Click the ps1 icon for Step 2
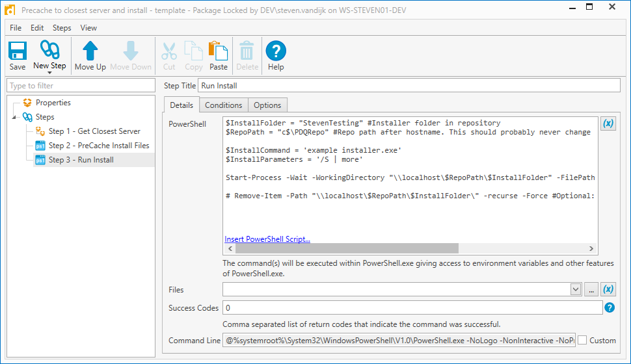 click(x=40, y=146)
